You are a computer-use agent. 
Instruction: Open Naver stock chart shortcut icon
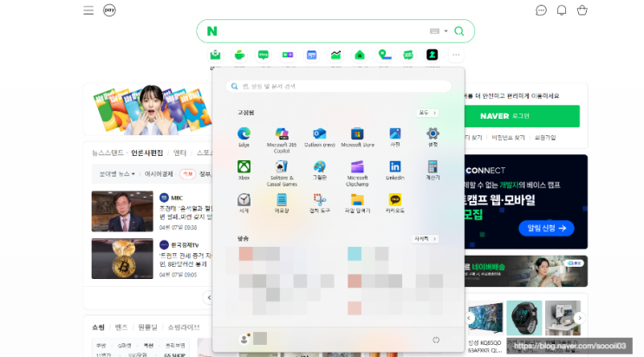click(335, 55)
